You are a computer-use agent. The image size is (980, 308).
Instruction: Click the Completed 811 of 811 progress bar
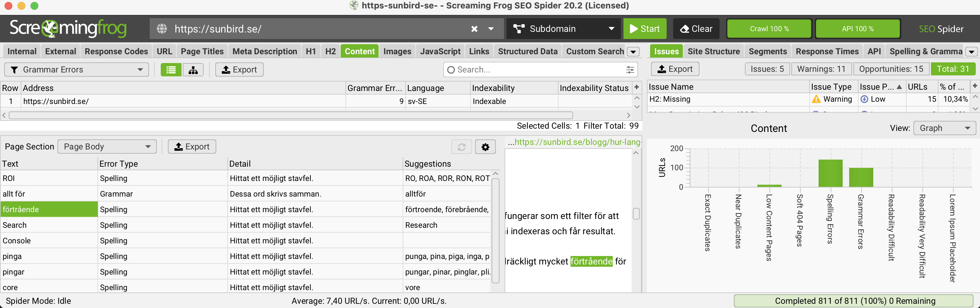854,301
